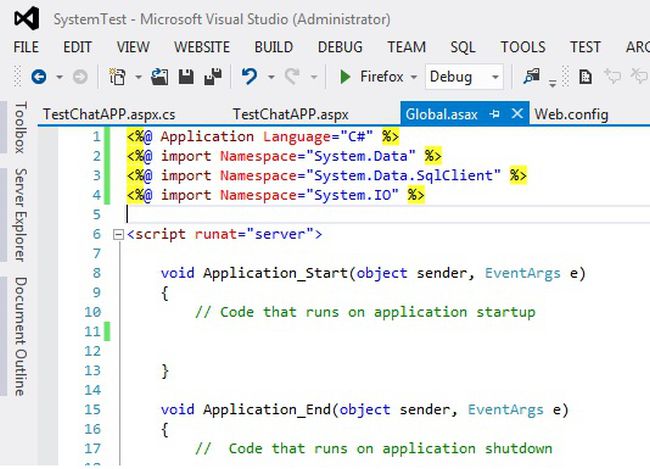
Task: Navigate backward with the blue back arrow
Action: 39,77
